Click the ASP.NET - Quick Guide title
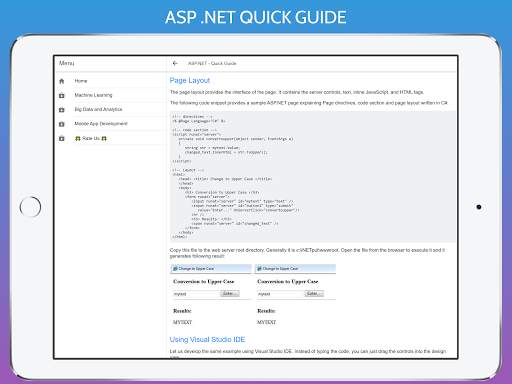The width and height of the screenshot is (512, 384). tap(212, 63)
